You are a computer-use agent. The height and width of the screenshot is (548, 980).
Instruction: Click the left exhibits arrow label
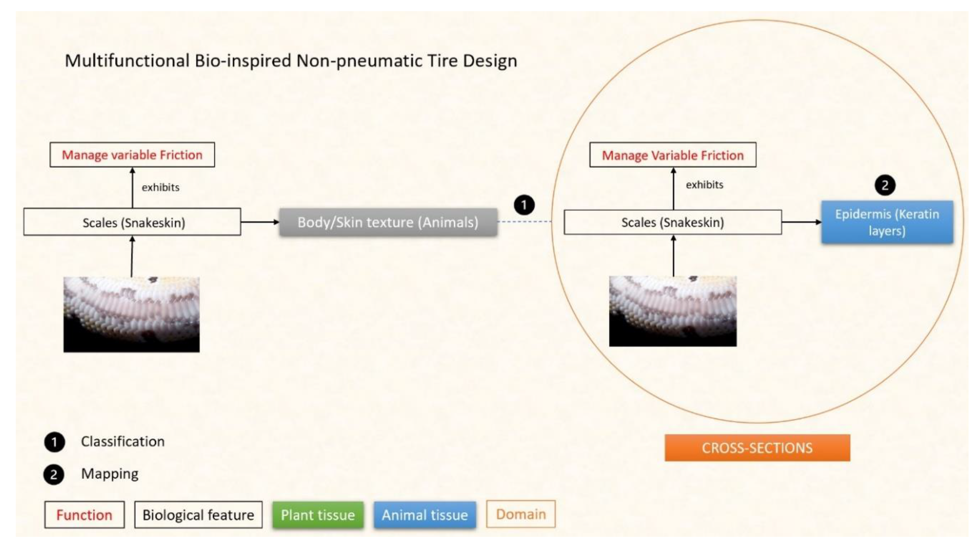pyautogui.click(x=161, y=187)
